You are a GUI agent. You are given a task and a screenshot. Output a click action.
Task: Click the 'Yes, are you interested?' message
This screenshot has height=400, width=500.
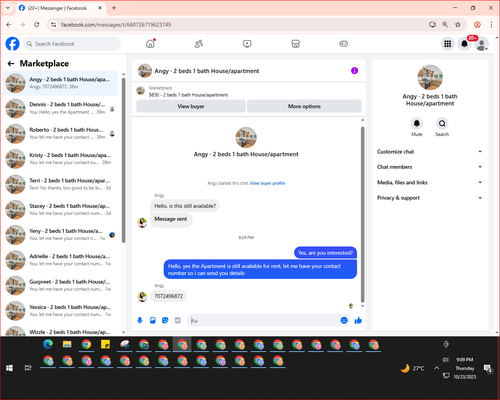325,253
